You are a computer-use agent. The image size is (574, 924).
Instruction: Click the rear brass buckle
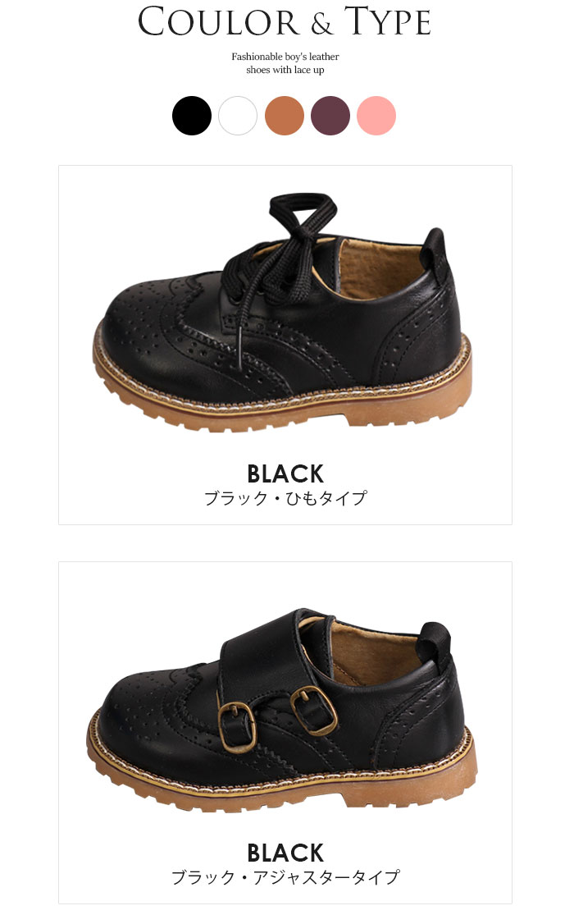[314, 710]
